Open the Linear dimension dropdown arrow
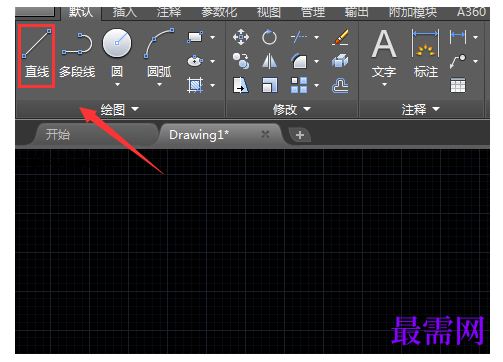The width and height of the screenshot is (503, 362). pos(476,37)
